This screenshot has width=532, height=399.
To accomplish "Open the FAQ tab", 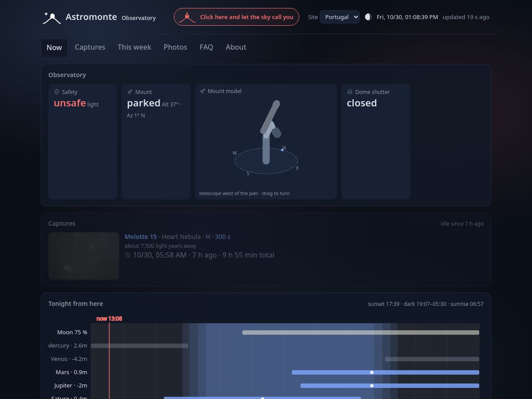I will click(206, 47).
